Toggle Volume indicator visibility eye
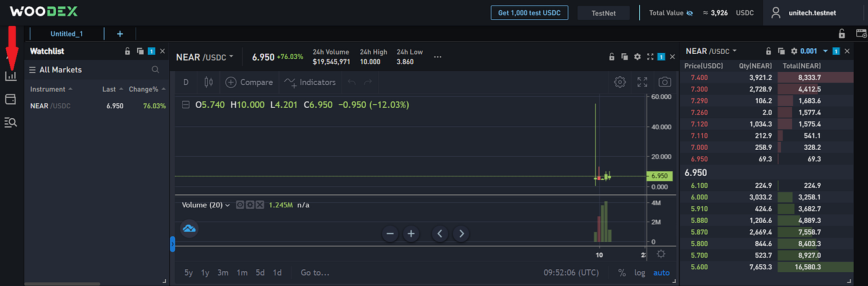Viewport: 868px width, 286px height. (x=241, y=205)
